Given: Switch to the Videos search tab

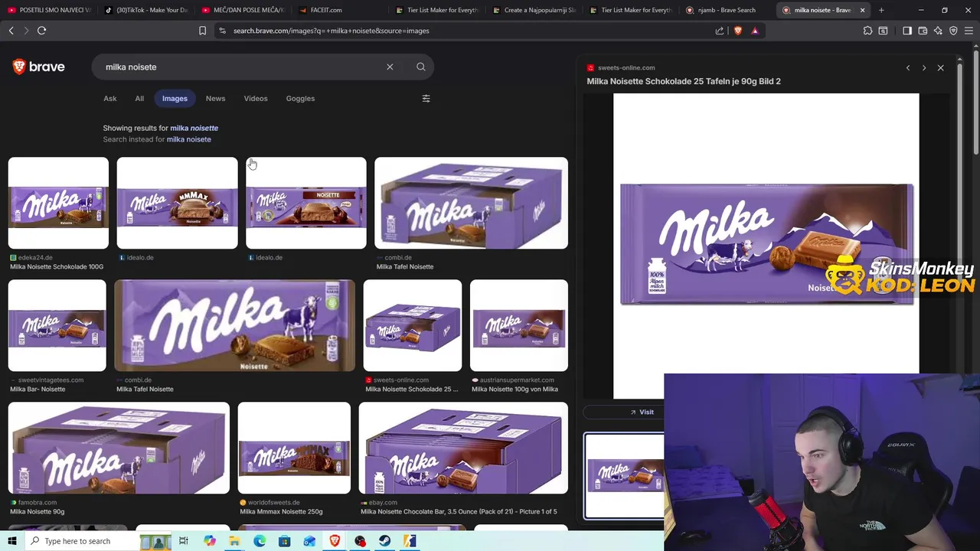Looking at the screenshot, I should (x=256, y=98).
